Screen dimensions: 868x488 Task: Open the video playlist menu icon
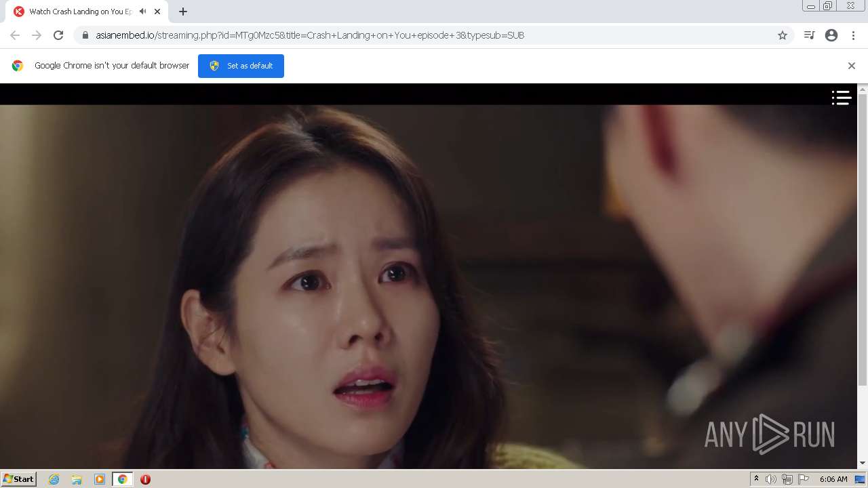point(842,98)
